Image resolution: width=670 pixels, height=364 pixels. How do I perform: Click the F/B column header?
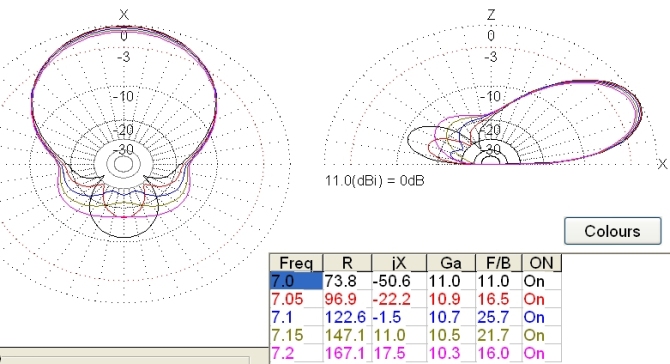pos(499,263)
